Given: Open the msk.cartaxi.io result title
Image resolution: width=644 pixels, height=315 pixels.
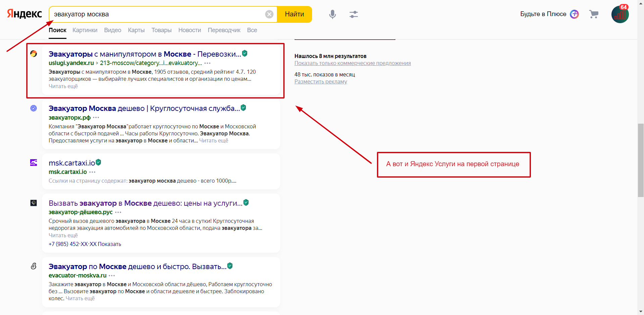Looking at the screenshot, I should [72, 163].
